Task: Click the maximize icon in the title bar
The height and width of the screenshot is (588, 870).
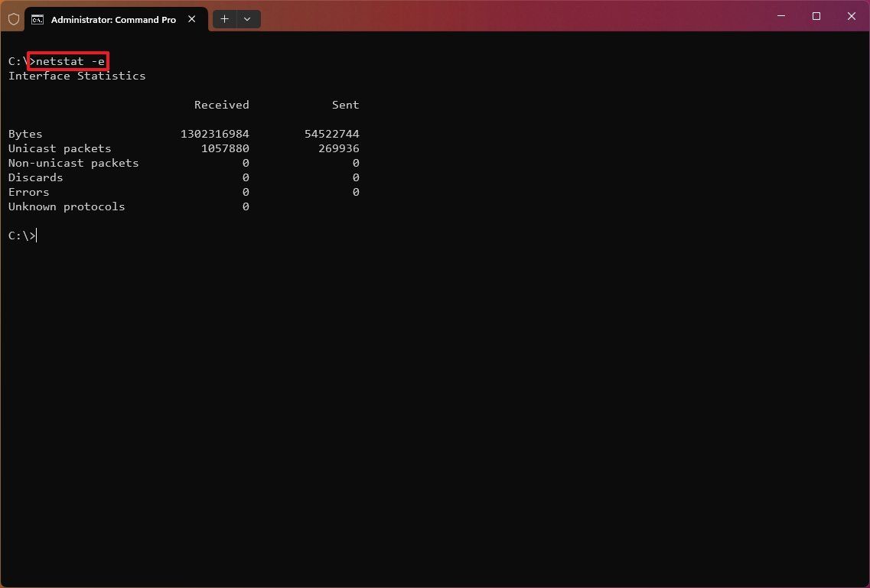Action: pyautogui.click(x=816, y=15)
